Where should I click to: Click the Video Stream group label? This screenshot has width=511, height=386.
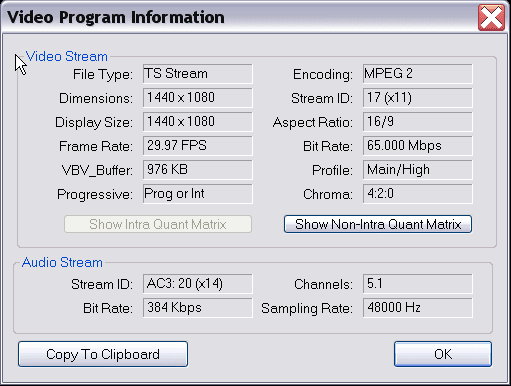67,56
